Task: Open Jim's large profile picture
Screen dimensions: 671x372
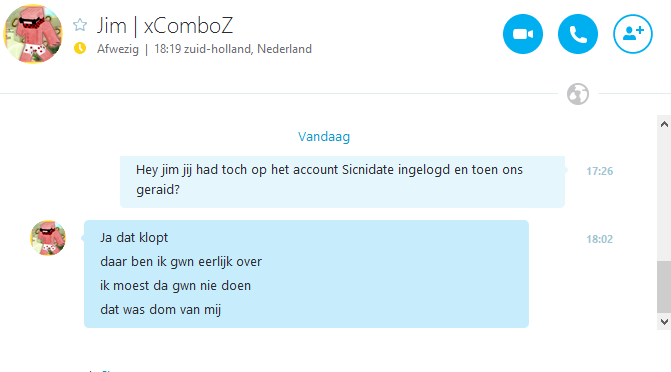Action: click(x=33, y=34)
